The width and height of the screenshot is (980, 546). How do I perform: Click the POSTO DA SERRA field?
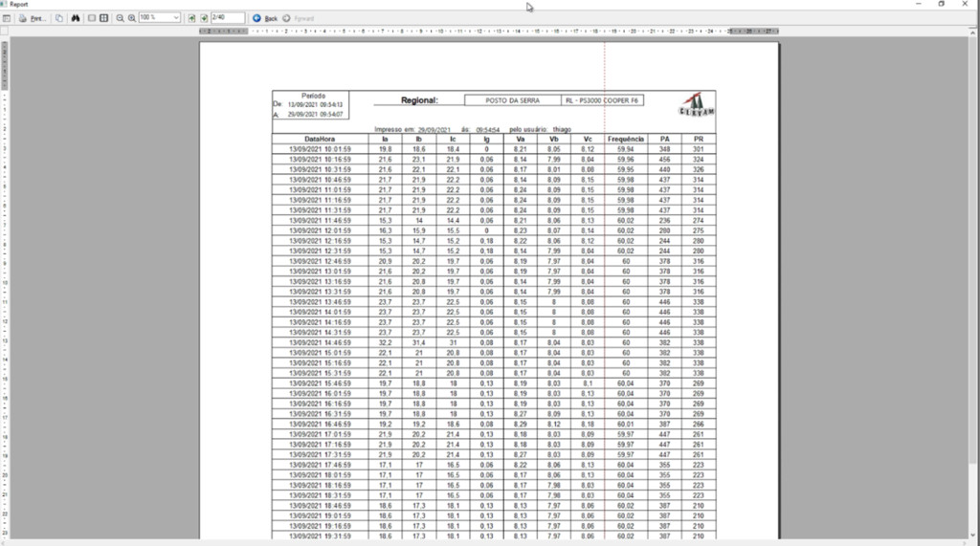512,100
